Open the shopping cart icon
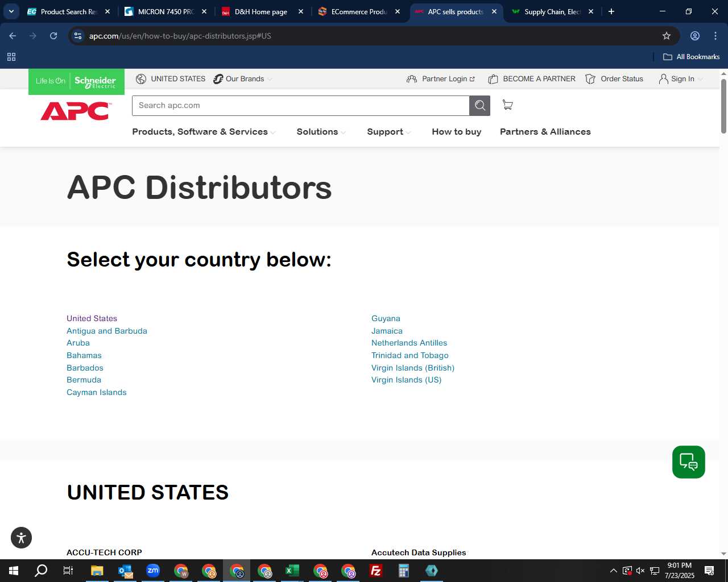 [x=507, y=105]
